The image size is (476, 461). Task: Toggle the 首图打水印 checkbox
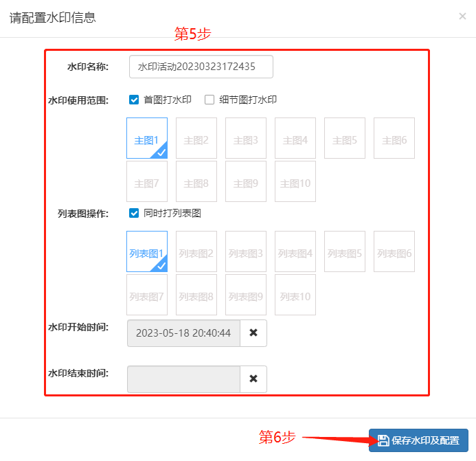(x=135, y=100)
